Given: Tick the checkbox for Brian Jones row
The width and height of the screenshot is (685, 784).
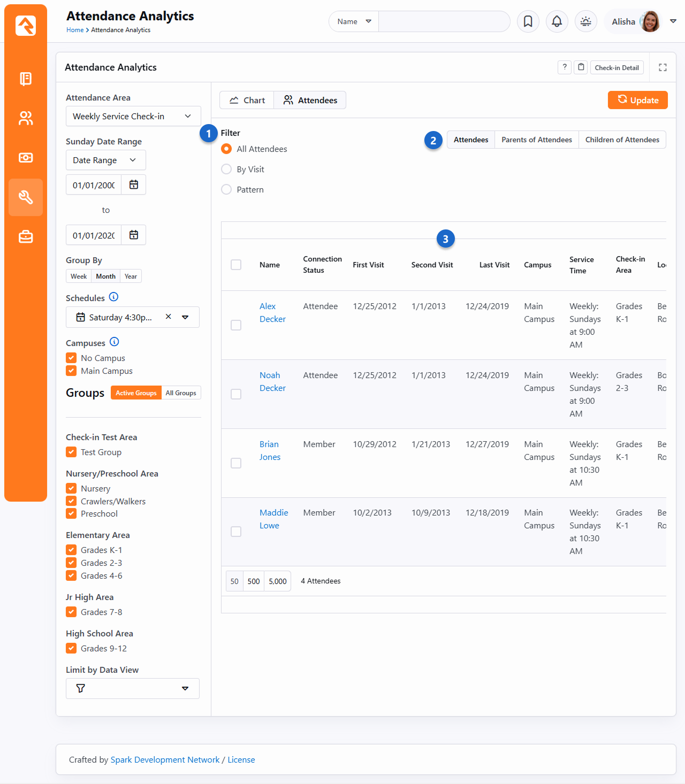Looking at the screenshot, I should tap(236, 463).
